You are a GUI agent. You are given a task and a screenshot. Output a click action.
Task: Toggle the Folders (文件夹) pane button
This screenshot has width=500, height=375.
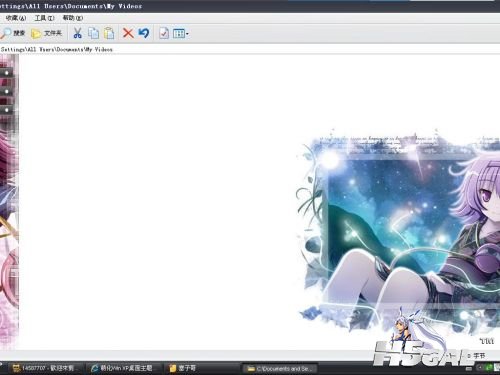46,33
